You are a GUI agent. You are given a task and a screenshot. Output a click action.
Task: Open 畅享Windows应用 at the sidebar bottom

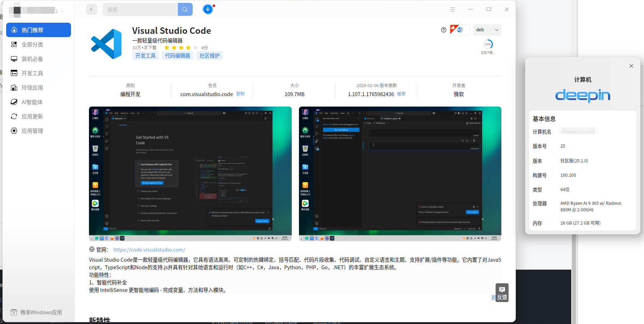pyautogui.click(x=36, y=312)
